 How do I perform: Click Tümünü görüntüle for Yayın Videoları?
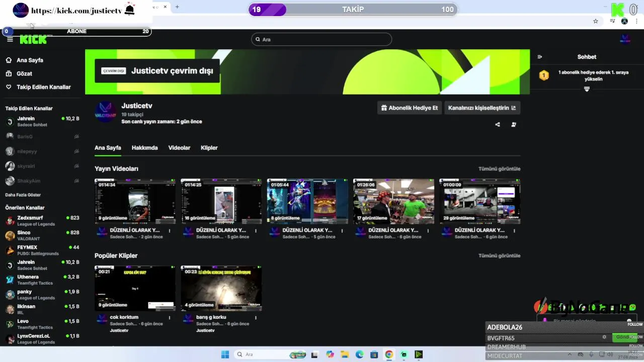pos(499,169)
